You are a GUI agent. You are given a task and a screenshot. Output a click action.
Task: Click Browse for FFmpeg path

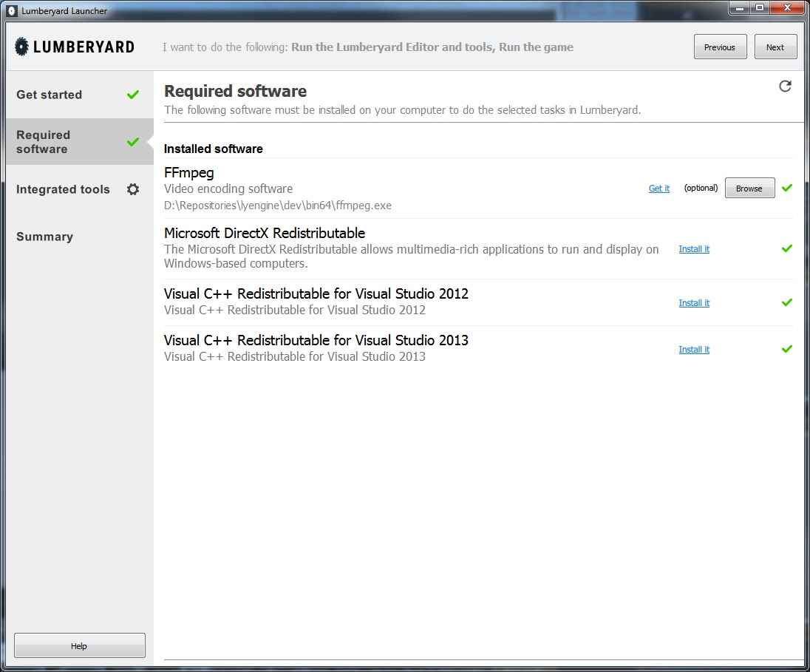tap(749, 189)
